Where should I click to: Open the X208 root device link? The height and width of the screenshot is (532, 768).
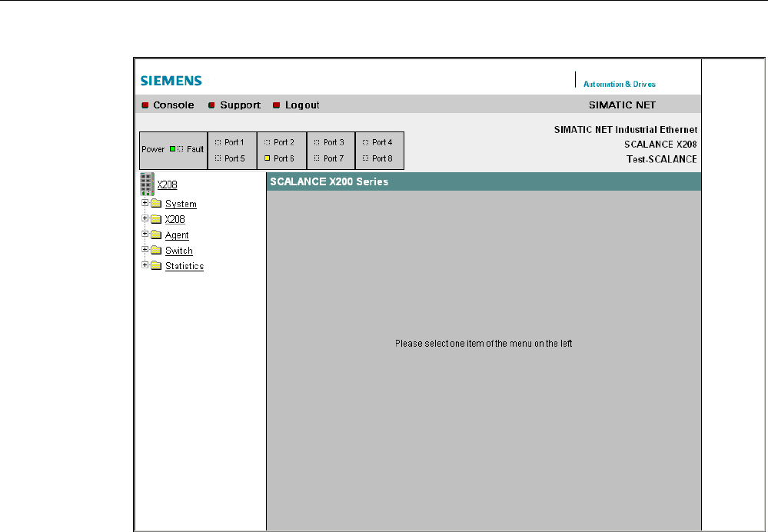click(167, 185)
